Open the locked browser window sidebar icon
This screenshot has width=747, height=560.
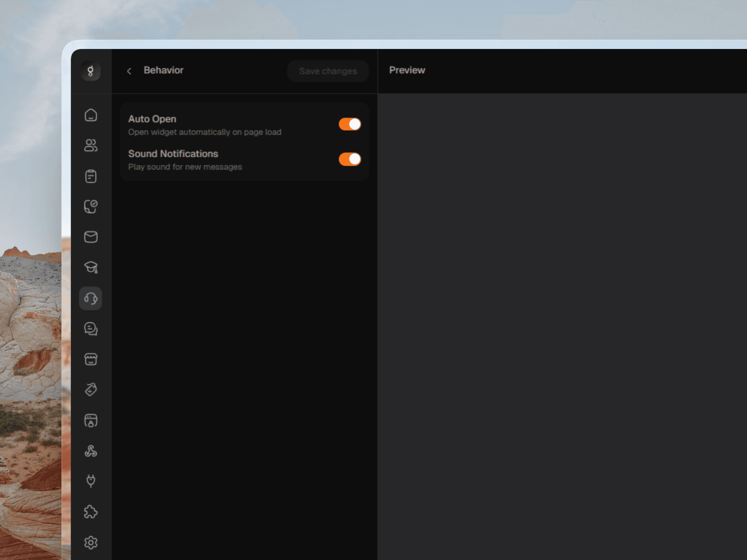pyautogui.click(x=91, y=420)
